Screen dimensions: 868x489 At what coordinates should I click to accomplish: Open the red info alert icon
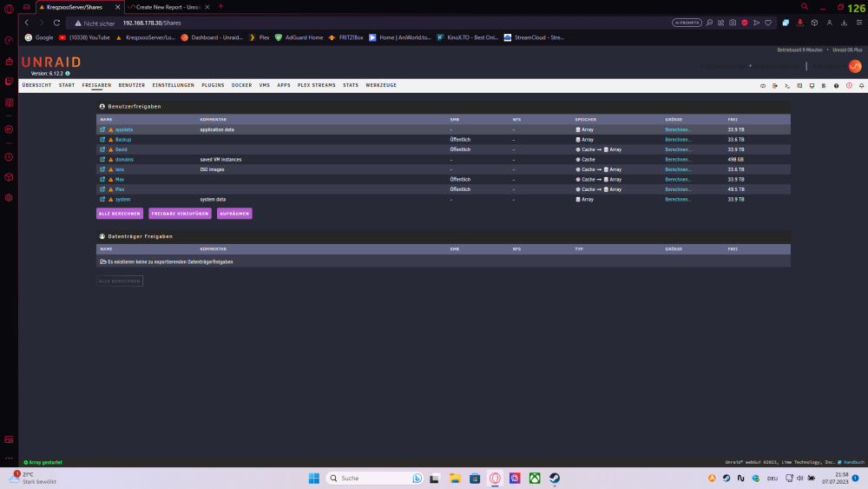849,86
